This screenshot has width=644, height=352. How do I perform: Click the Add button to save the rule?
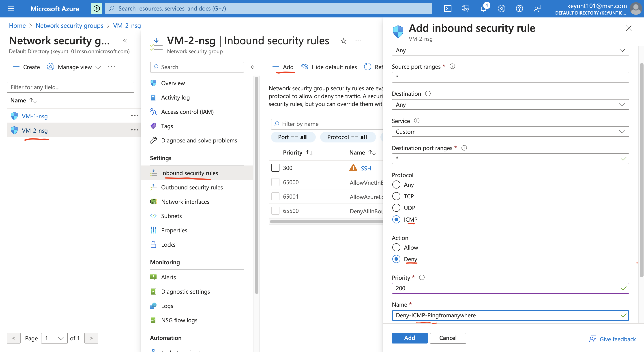point(409,338)
